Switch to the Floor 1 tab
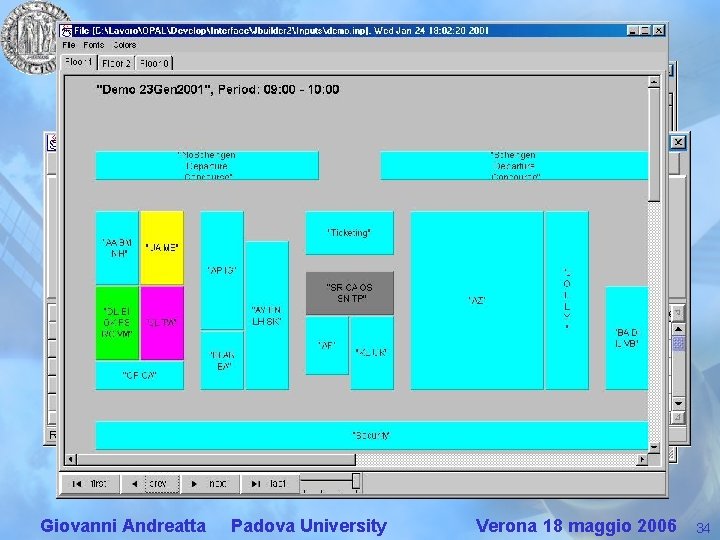The height and width of the screenshot is (540, 720). click(79, 62)
